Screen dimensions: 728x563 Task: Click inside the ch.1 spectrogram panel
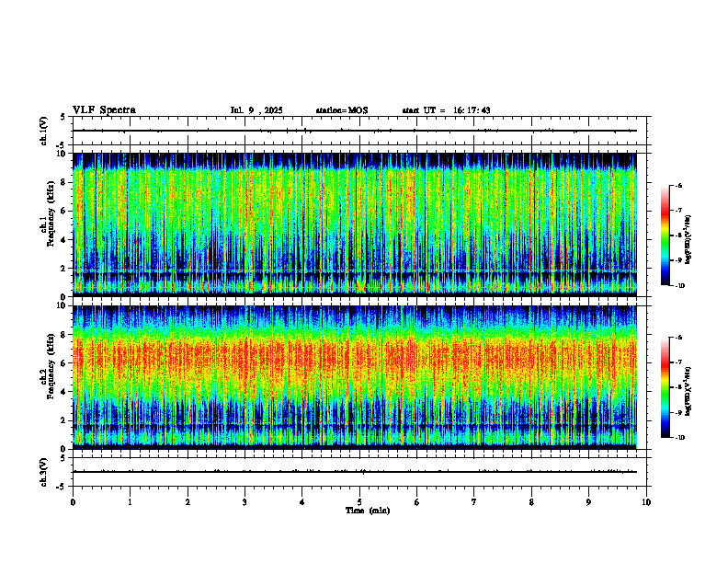[355, 224]
